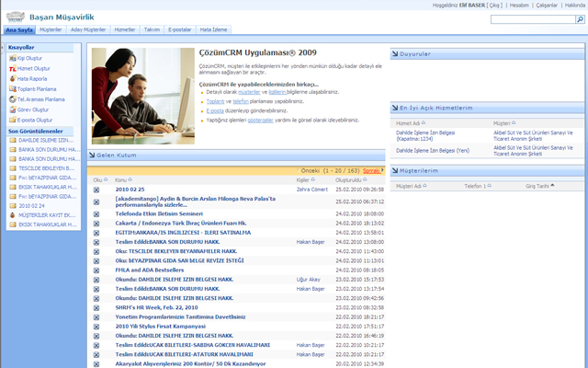Click the Hizmet Oluştur TL icon
588x368 pixels.
12,68
